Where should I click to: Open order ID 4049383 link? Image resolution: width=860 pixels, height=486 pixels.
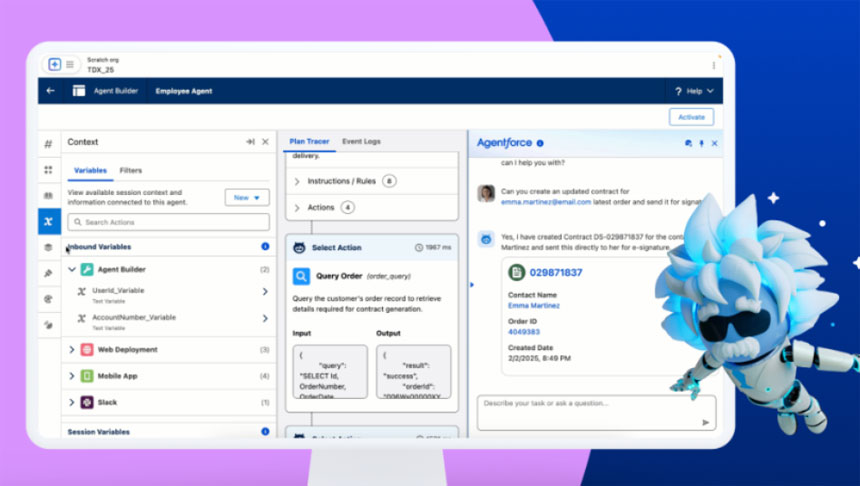524,332
